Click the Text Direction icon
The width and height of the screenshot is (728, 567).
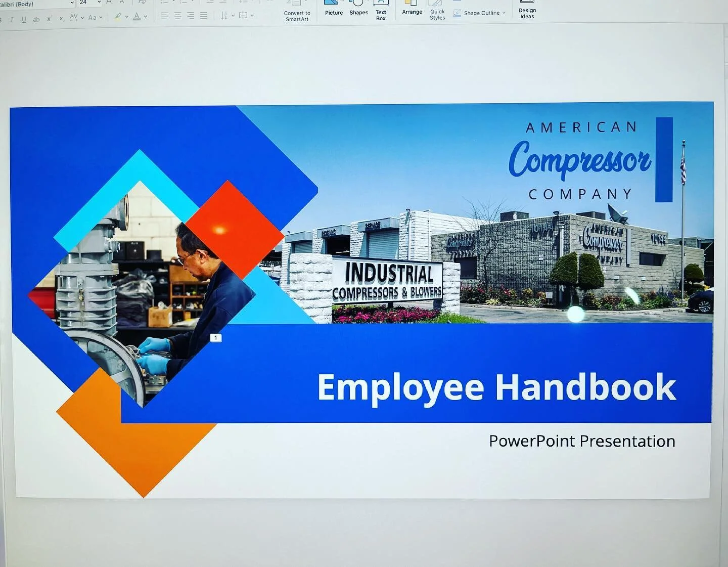[224, 16]
